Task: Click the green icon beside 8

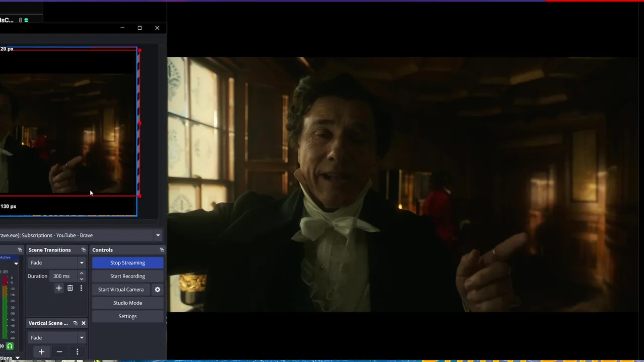Action: click(x=26, y=20)
